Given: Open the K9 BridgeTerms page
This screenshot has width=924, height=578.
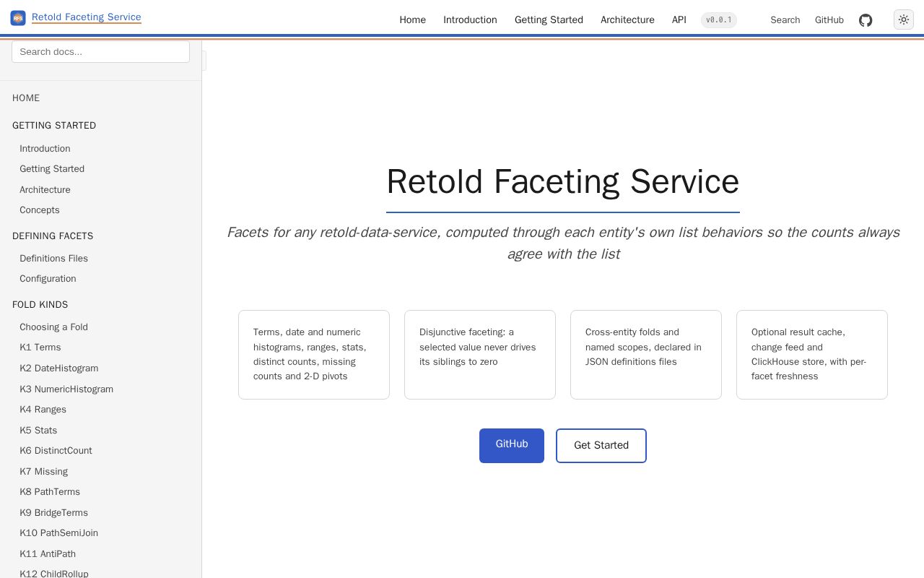Looking at the screenshot, I should tap(53, 513).
